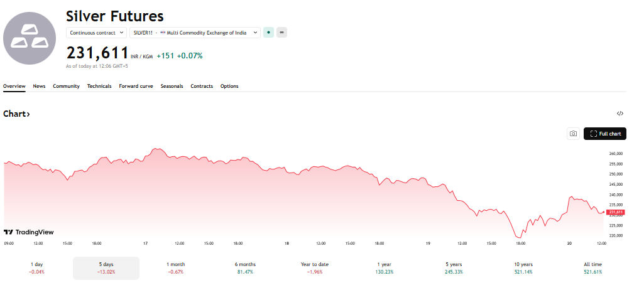
Task: Take a chart snapshot with camera icon
Action: (573, 134)
